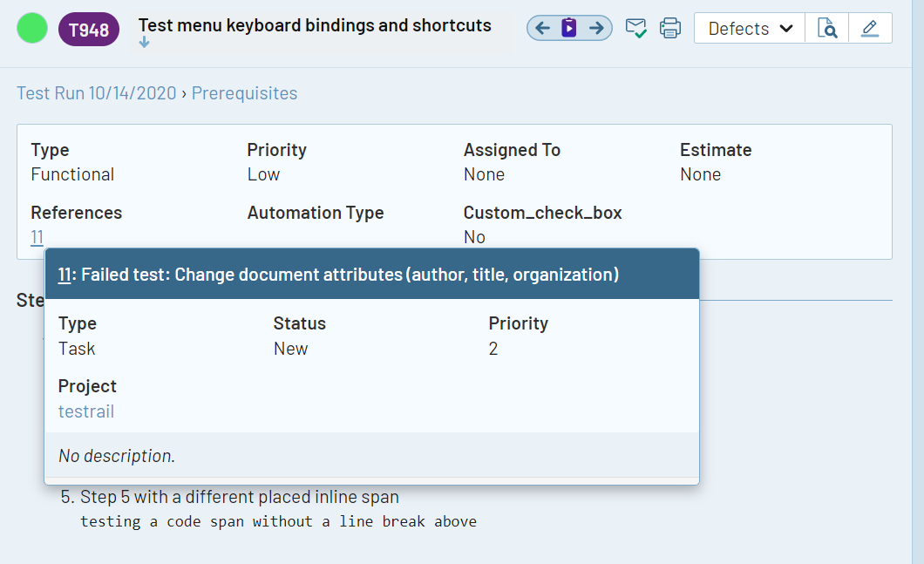Click reference link 11 under References

(x=37, y=237)
